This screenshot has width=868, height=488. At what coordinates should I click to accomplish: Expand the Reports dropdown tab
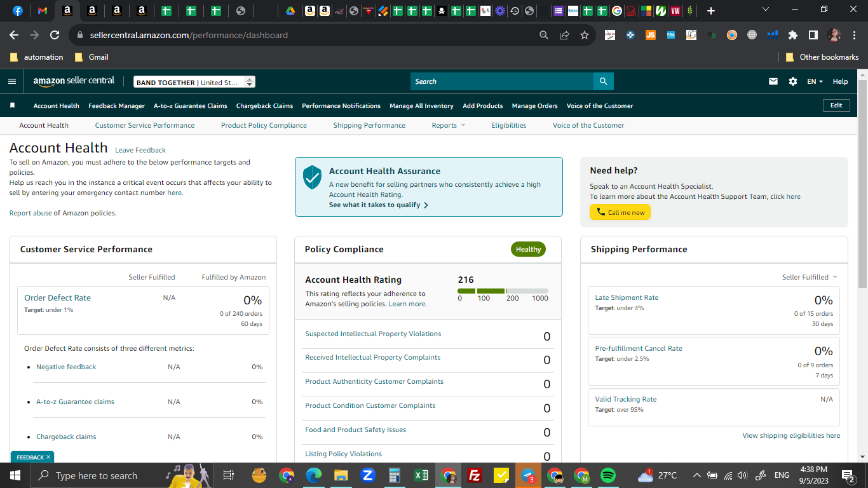coord(449,125)
